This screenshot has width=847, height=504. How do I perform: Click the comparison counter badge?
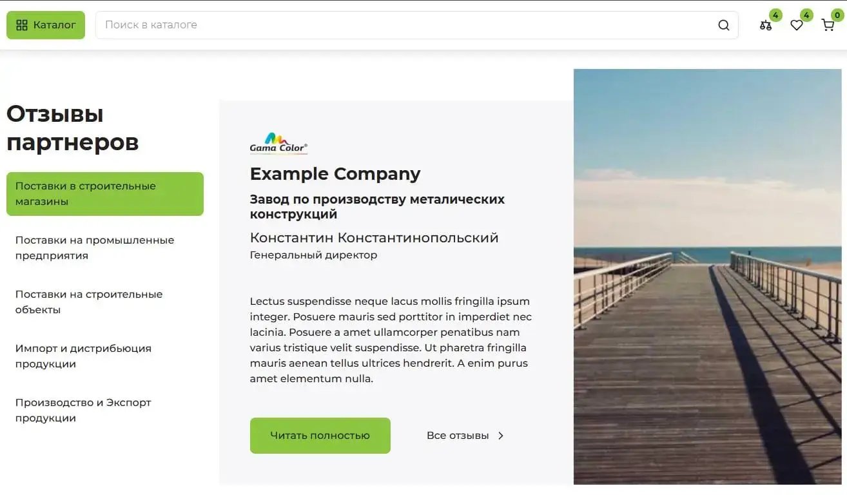775,15
